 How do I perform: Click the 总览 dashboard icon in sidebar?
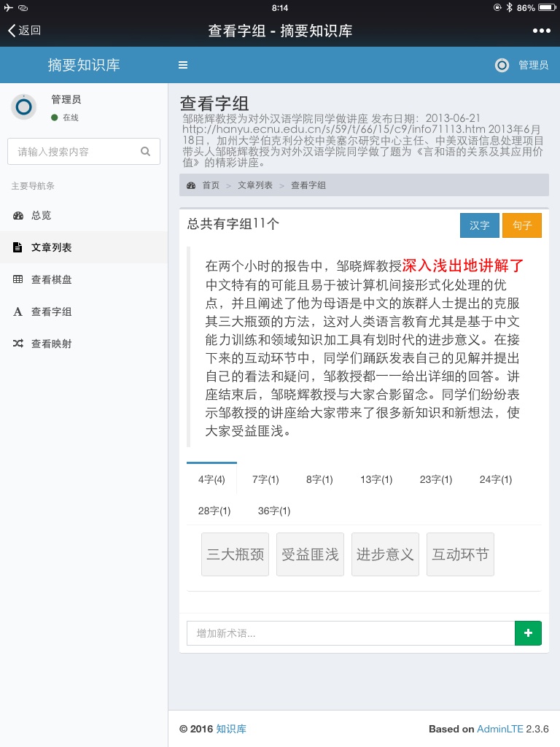17,216
